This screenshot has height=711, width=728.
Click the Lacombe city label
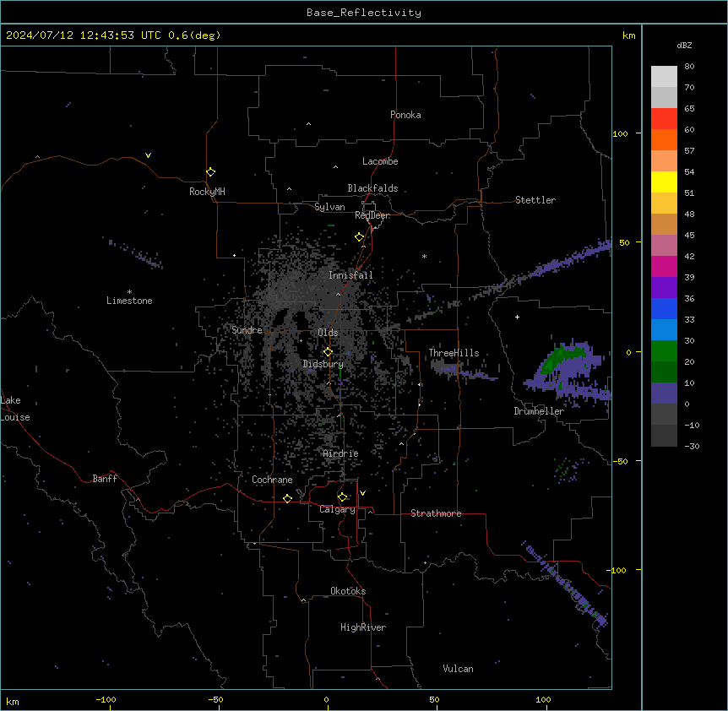pyautogui.click(x=380, y=161)
